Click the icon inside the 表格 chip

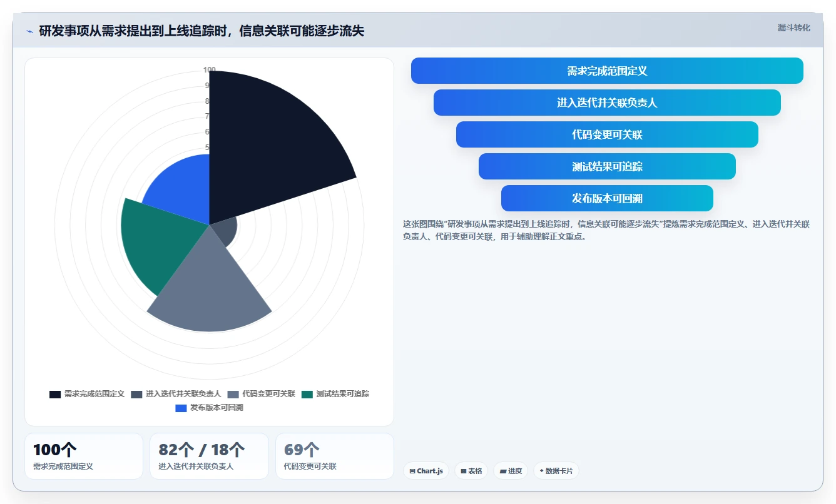(x=464, y=471)
